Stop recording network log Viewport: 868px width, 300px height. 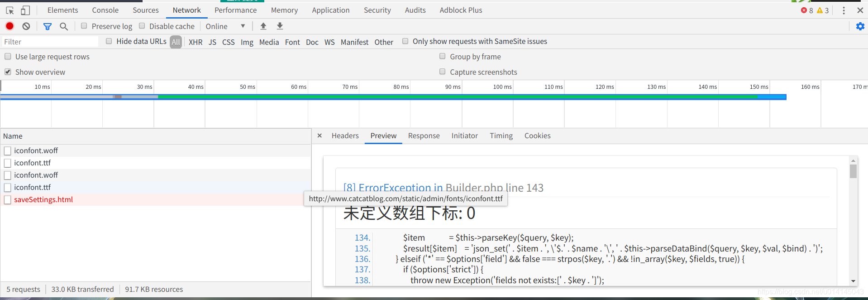[10, 26]
